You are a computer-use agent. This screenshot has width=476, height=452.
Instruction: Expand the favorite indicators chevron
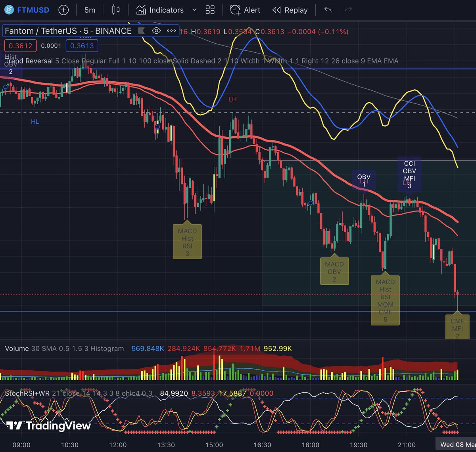(x=194, y=10)
